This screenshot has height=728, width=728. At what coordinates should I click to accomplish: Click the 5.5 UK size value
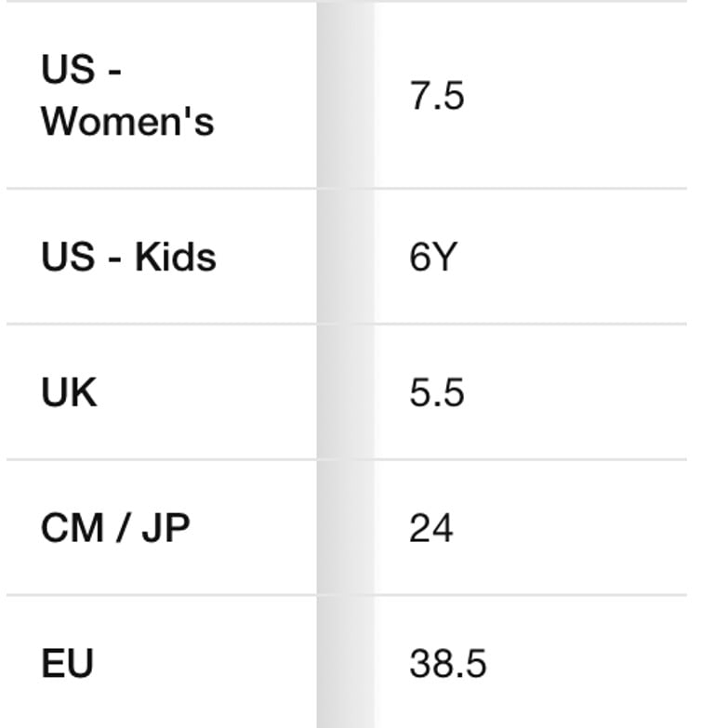[436, 392]
